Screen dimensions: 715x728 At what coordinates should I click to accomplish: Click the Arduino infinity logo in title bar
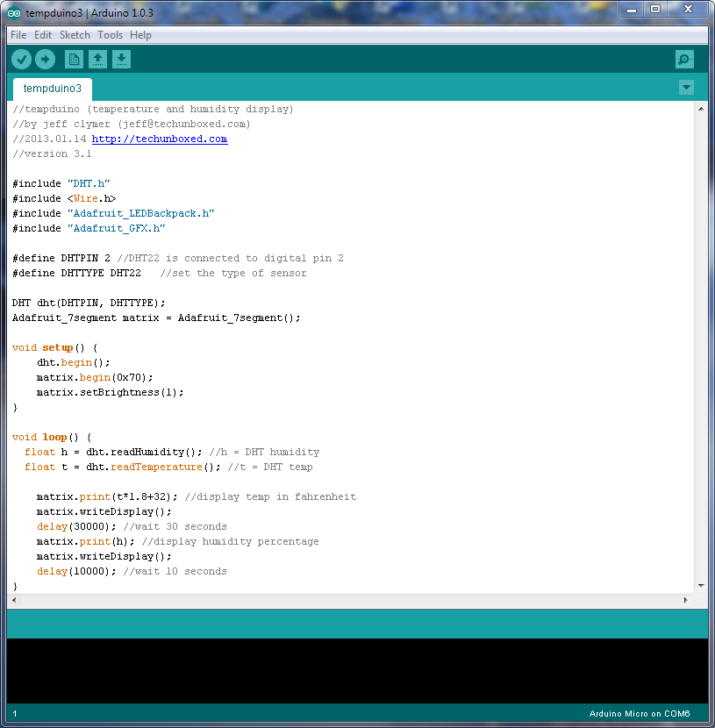coord(14,13)
